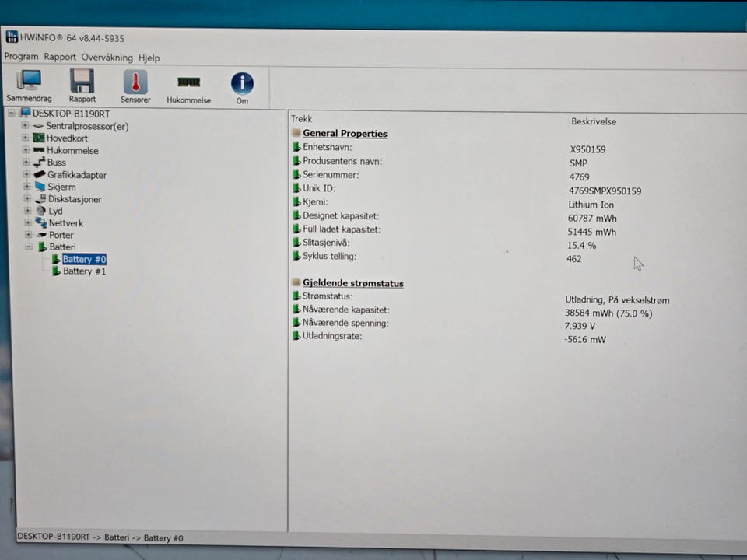The height and width of the screenshot is (560, 747).
Task: Click the Trekk column header
Action: 302,118
